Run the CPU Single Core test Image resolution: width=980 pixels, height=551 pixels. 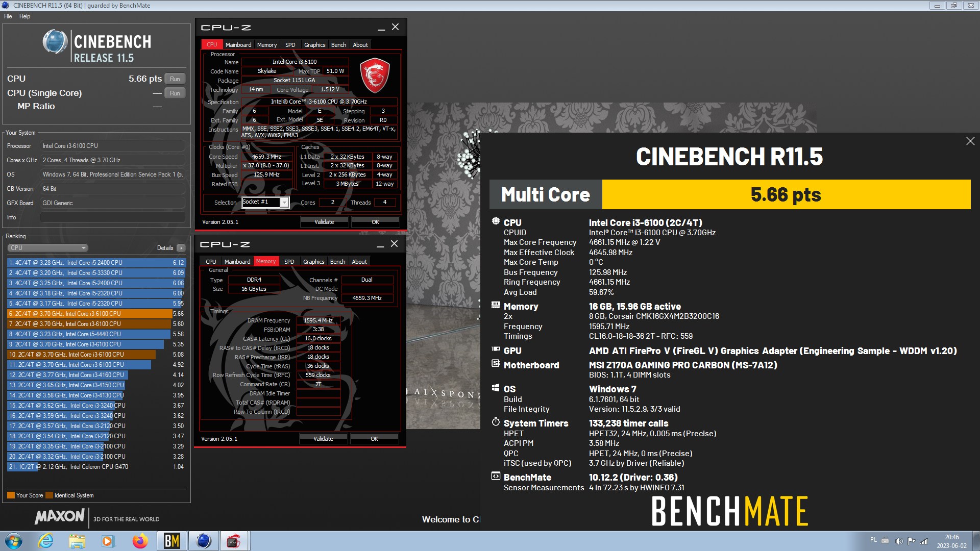pos(175,93)
